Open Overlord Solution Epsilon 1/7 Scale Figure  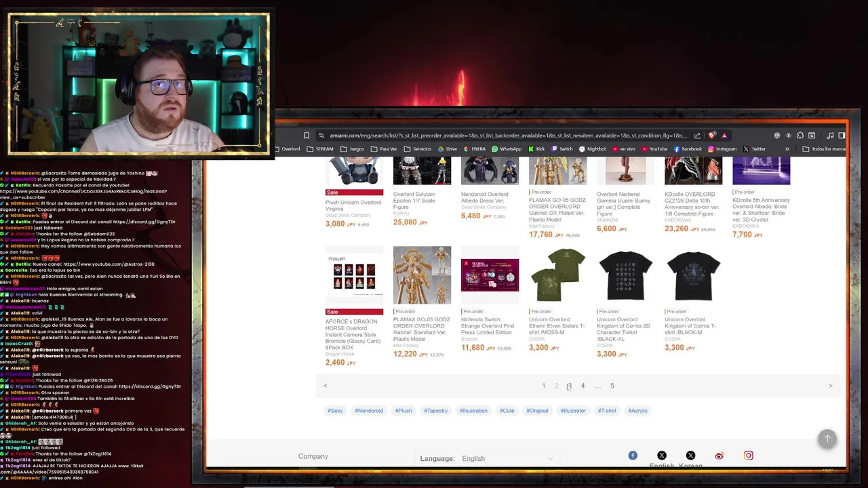click(414, 200)
